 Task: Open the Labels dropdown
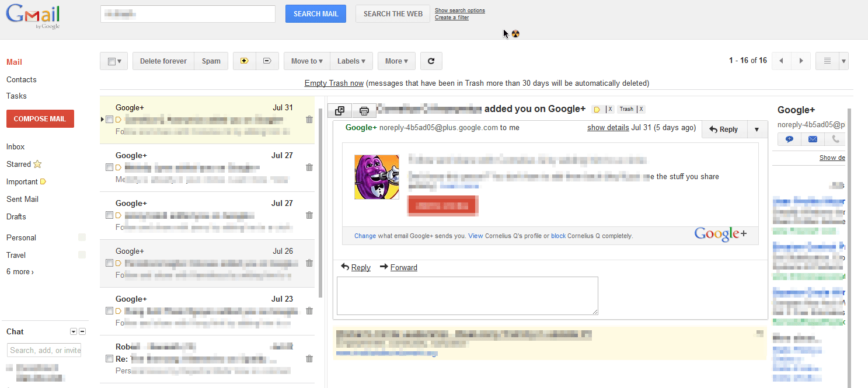351,61
